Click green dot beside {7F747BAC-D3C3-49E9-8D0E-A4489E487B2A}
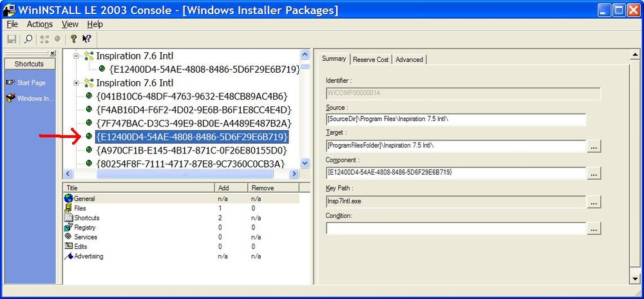The height and width of the screenshot is (299, 644). pos(89,123)
